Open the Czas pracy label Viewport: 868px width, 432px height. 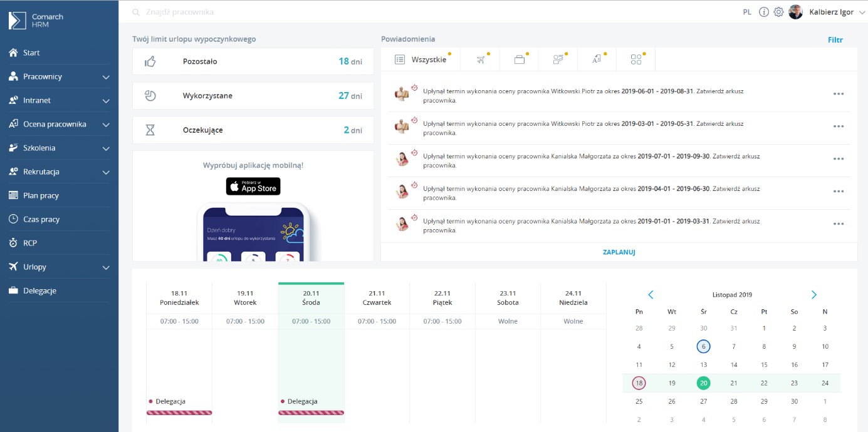point(41,220)
